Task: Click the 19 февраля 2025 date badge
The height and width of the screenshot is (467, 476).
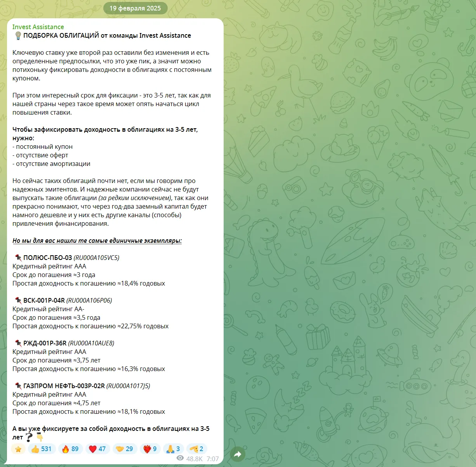Action: pos(135,8)
